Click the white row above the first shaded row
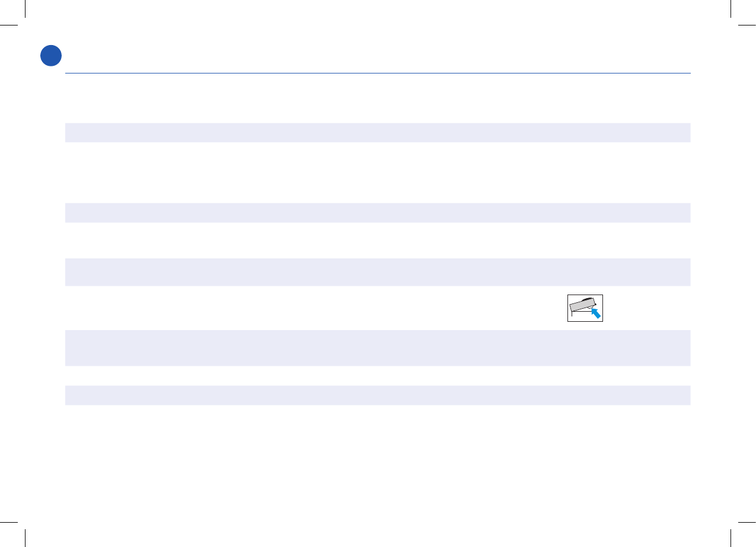This screenshot has height=547, width=756. (377, 98)
